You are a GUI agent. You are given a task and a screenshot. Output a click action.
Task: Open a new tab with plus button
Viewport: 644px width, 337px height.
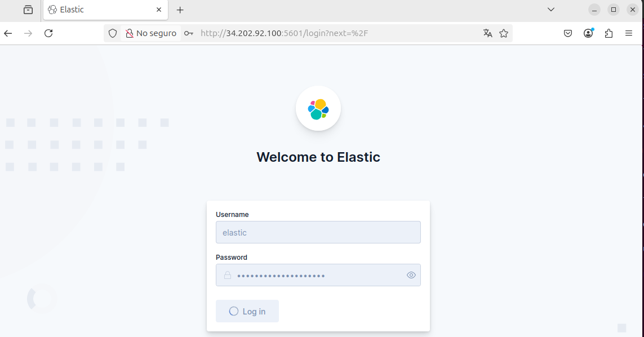(x=180, y=10)
